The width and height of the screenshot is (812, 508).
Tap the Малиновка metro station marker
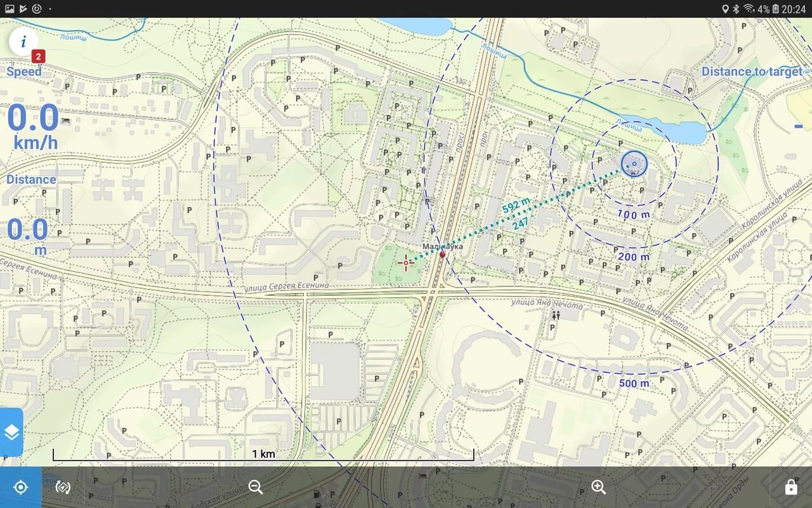(x=443, y=254)
